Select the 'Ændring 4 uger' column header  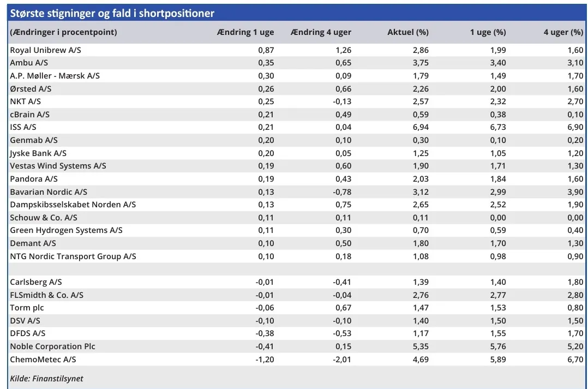coord(321,32)
